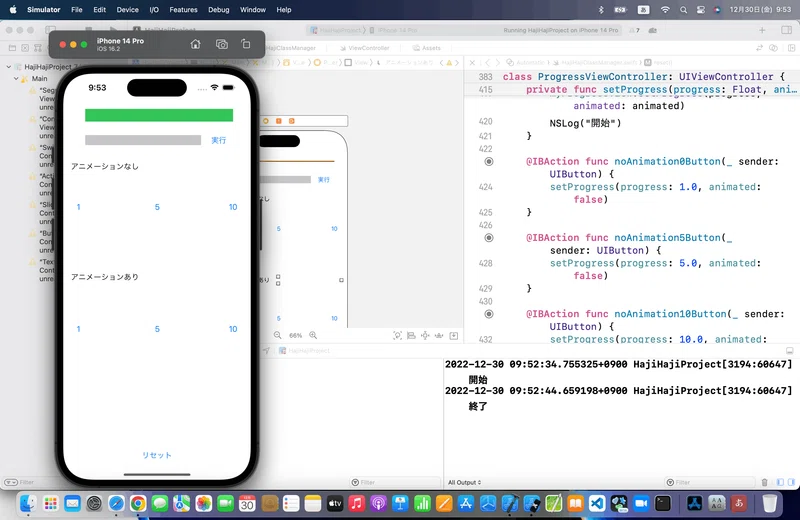Open the Control Center in the menu bar
Image resolution: width=800 pixels, height=520 pixels.
pyautogui.click(x=701, y=10)
